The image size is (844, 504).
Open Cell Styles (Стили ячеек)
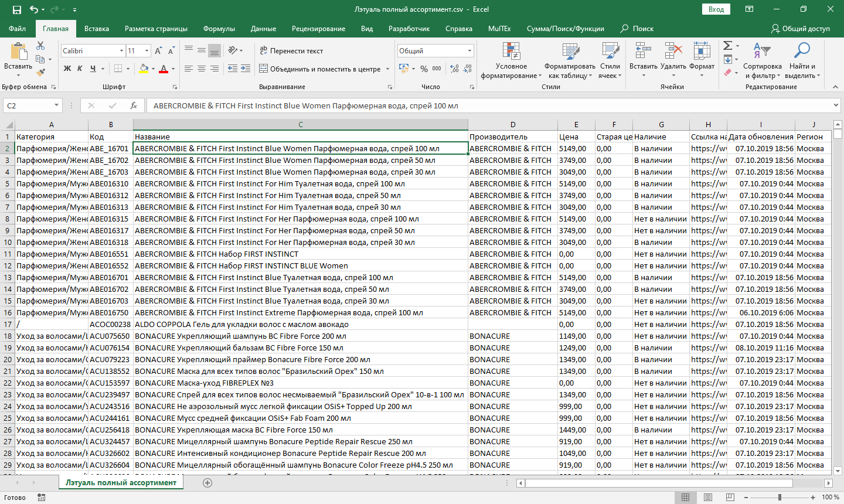click(x=610, y=60)
